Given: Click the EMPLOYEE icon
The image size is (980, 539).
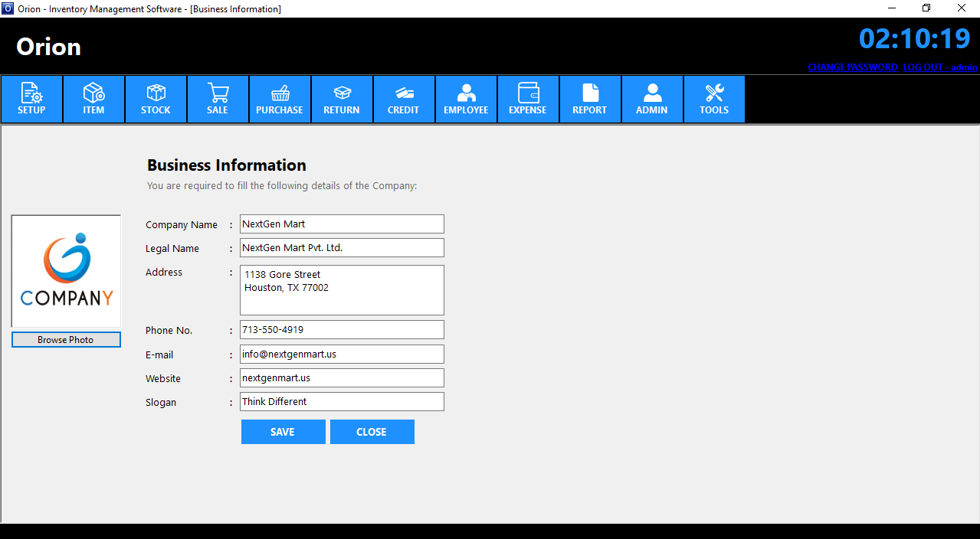Looking at the screenshot, I should click(466, 99).
